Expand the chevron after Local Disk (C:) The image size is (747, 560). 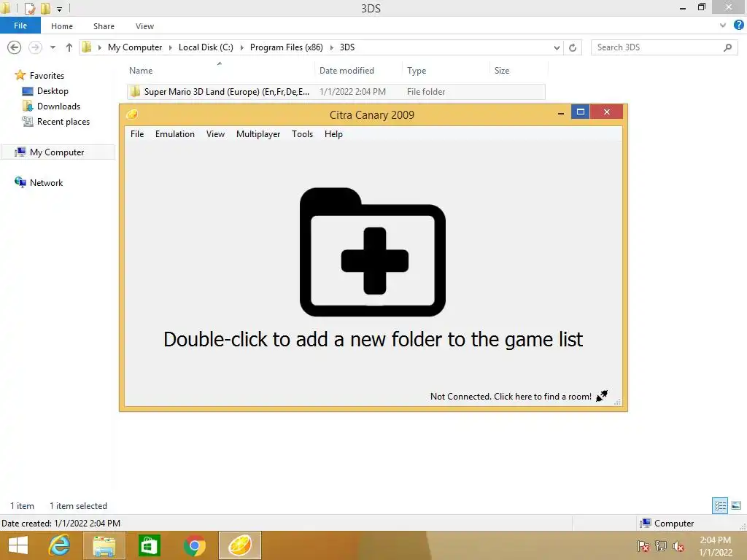click(241, 47)
